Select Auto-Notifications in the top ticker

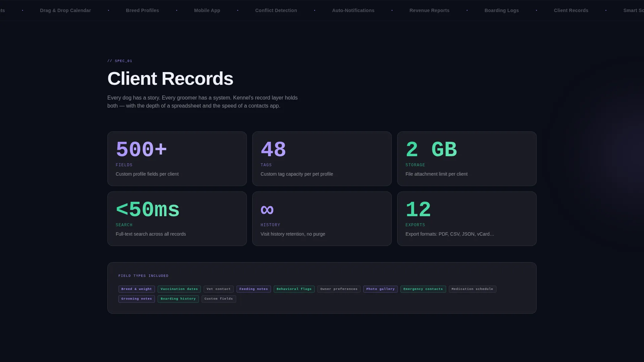(353, 10)
